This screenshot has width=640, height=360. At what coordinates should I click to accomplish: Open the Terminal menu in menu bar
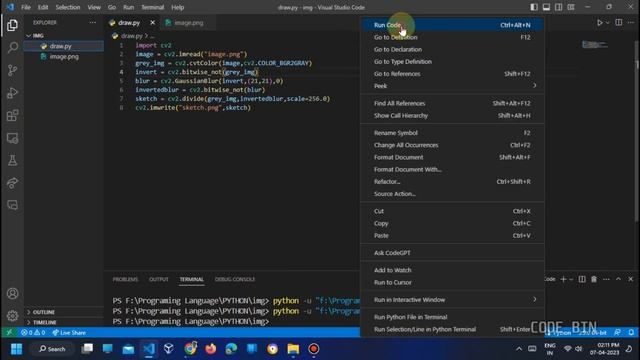tap(152, 7)
